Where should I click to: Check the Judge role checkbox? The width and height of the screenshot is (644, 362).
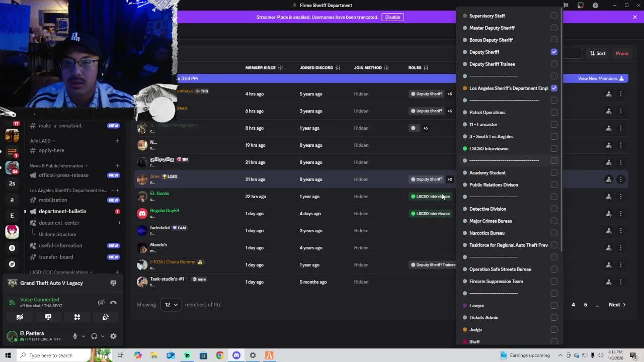(554, 330)
